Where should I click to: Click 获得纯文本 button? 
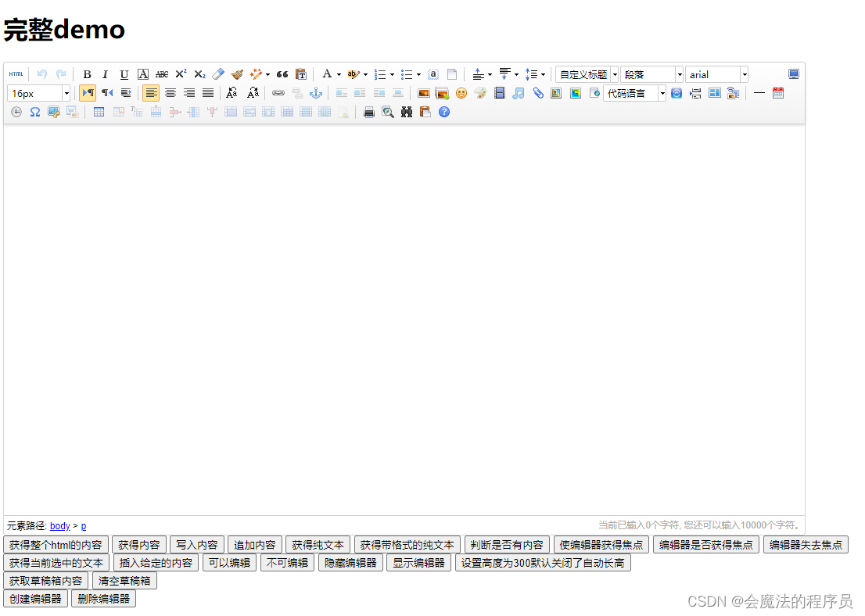[x=318, y=545]
